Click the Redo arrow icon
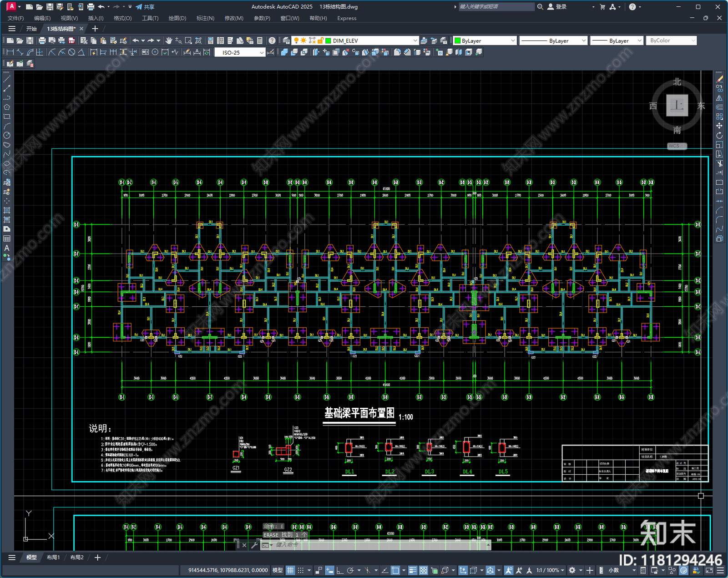 pos(151,41)
